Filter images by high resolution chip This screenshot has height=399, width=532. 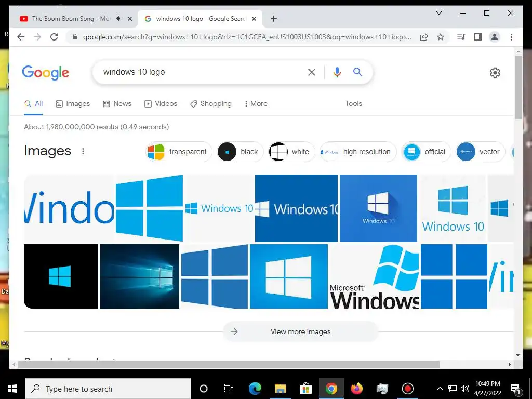tap(358, 152)
